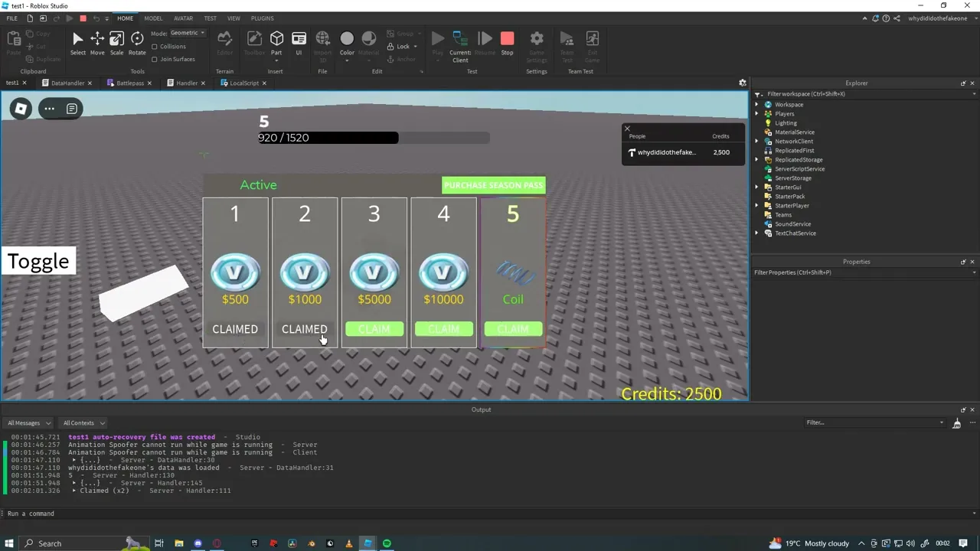Open the FILE menu
980x551 pixels.
click(x=12, y=18)
